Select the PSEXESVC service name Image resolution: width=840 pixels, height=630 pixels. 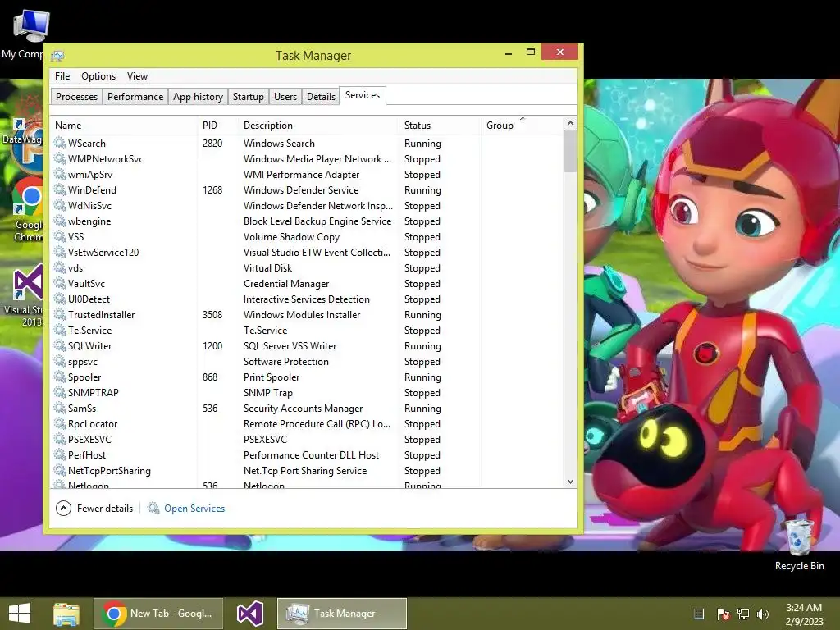tap(89, 440)
